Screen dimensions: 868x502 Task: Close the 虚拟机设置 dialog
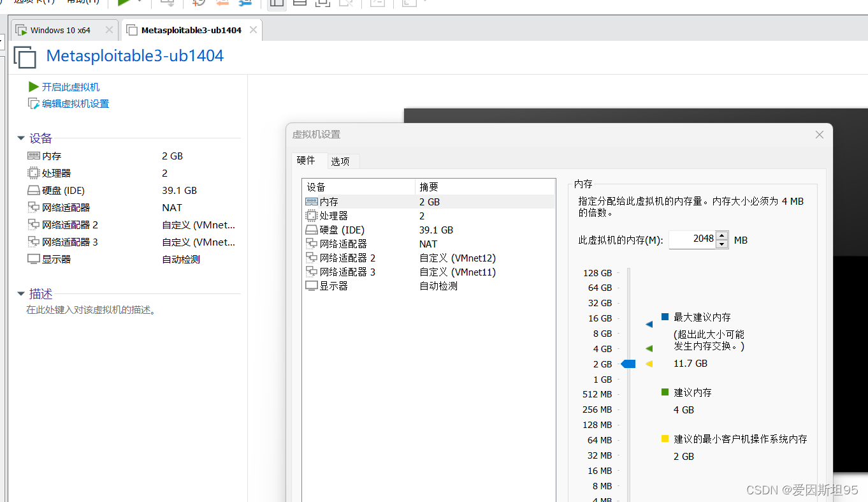[820, 135]
